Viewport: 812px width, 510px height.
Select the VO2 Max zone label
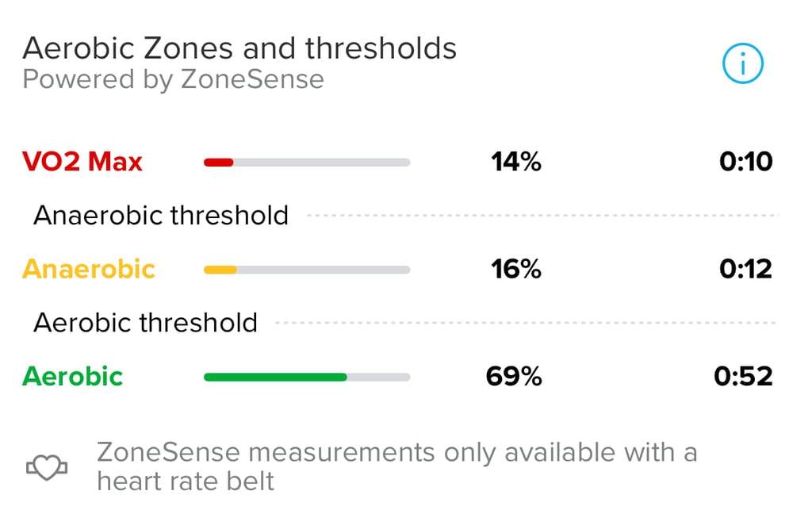pos(82,161)
